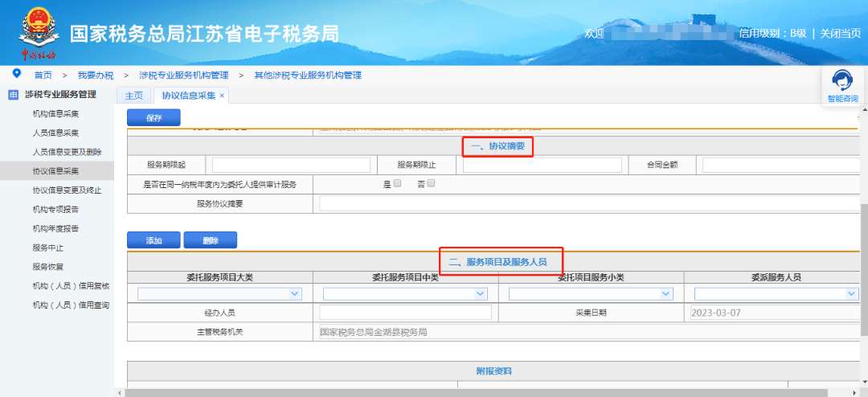Open 机构信息采集 in the sidebar
Viewport: 868px width, 397px height.
(x=55, y=114)
